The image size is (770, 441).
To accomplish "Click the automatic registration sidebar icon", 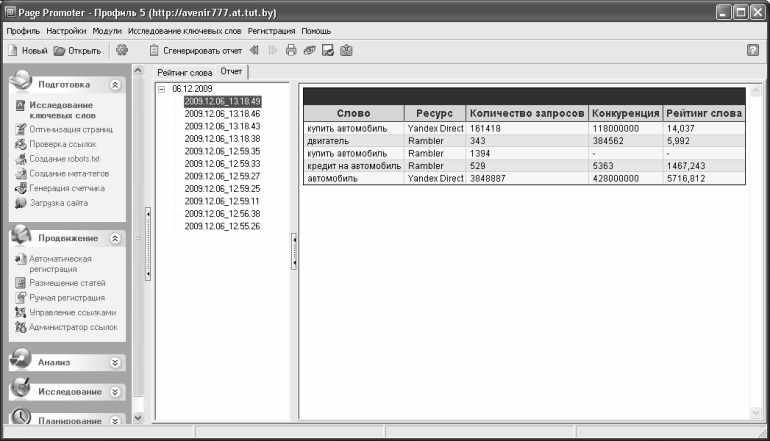I will point(20,259).
